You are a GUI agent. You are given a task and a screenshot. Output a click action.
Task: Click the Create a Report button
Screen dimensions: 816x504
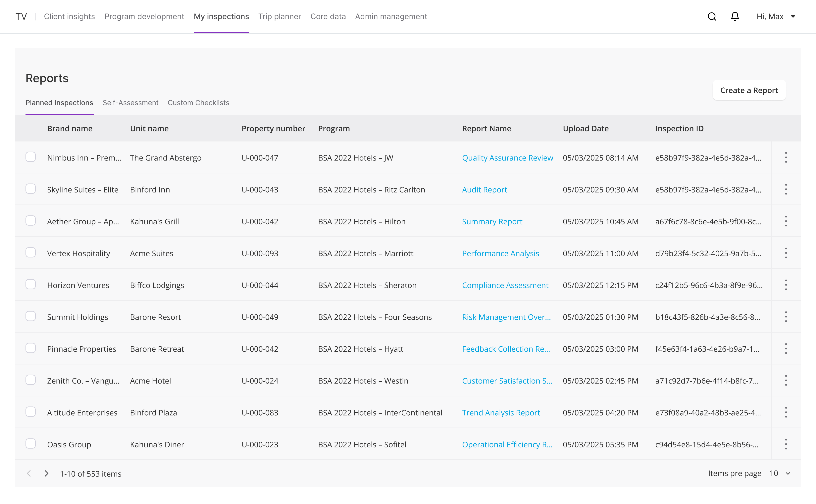click(x=749, y=90)
